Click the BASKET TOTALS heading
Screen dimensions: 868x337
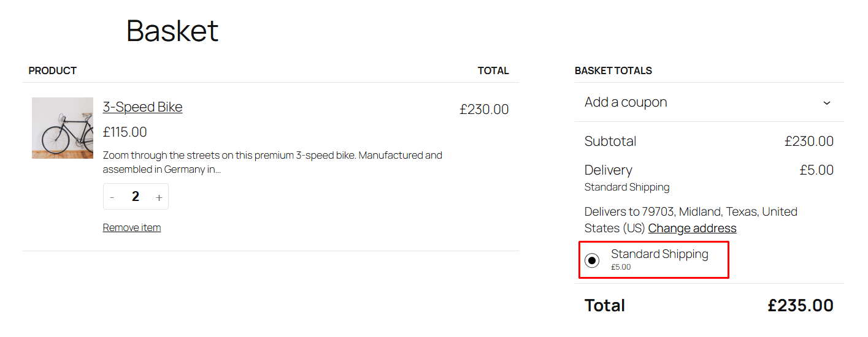click(613, 70)
